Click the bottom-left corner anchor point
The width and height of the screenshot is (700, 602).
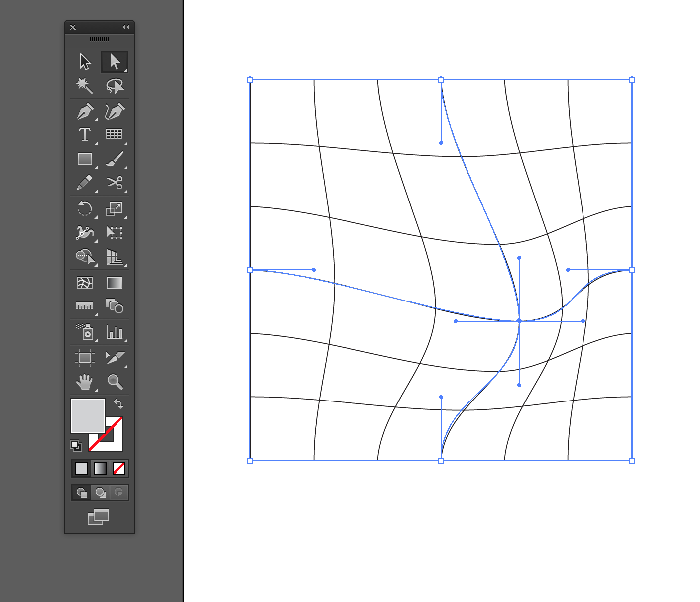click(x=250, y=461)
